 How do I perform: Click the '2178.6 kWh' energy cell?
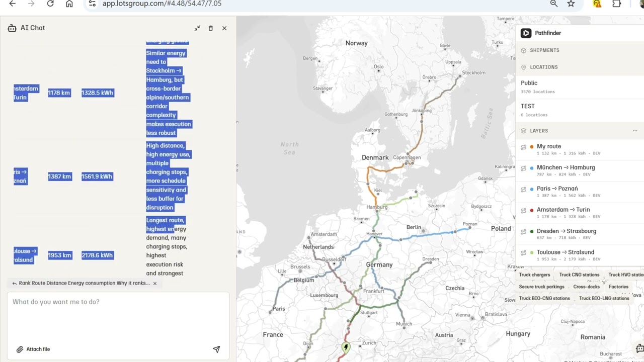coord(97,255)
